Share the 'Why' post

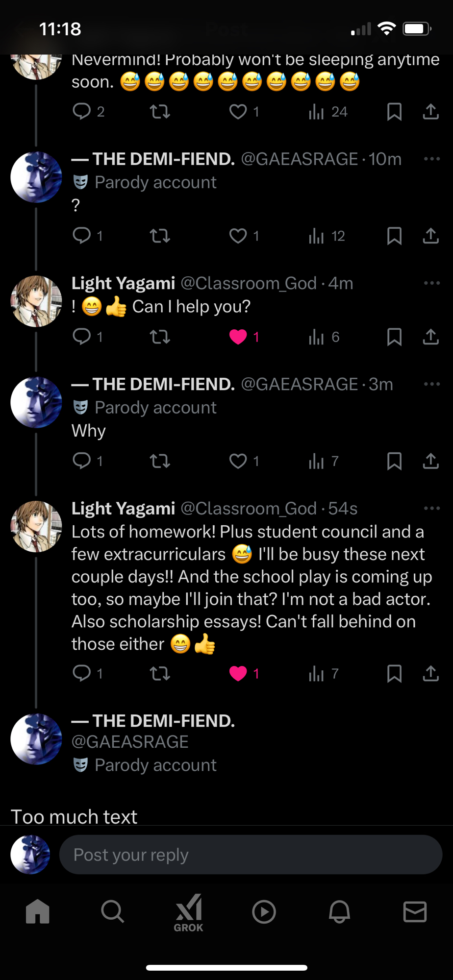[x=430, y=461]
